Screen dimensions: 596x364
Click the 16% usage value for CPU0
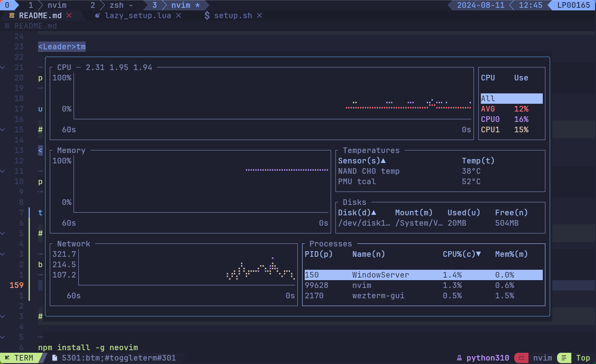click(x=521, y=119)
